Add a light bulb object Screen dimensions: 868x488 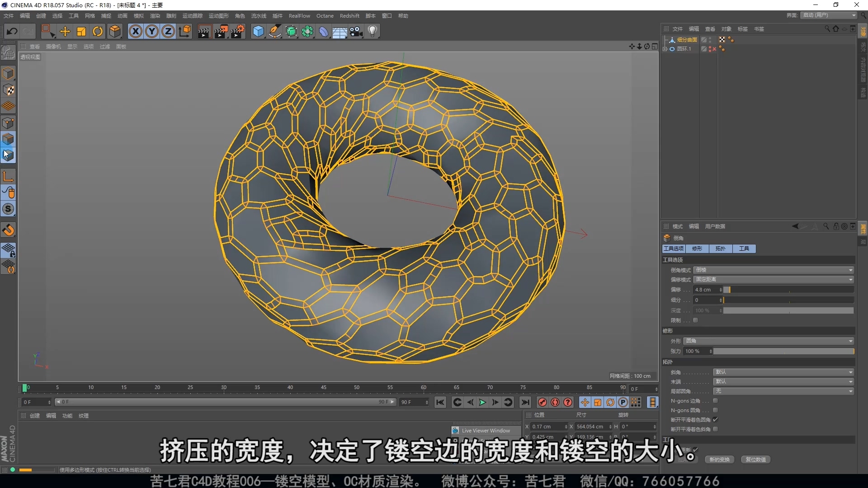pos(373,31)
